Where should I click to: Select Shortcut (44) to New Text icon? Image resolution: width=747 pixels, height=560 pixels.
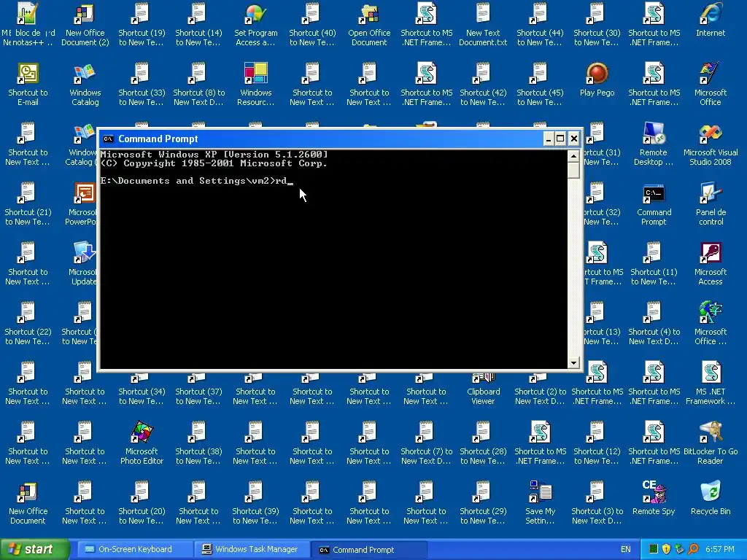(x=540, y=24)
